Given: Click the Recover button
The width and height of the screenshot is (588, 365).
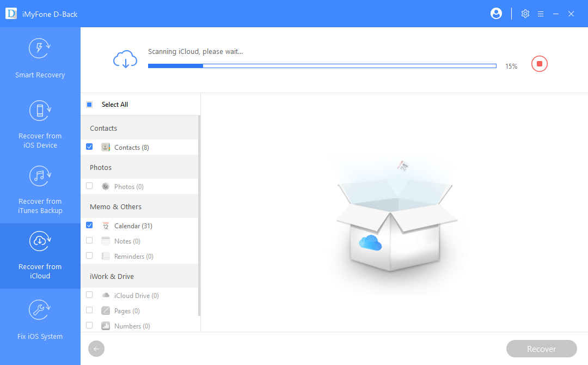Looking at the screenshot, I should pos(542,349).
